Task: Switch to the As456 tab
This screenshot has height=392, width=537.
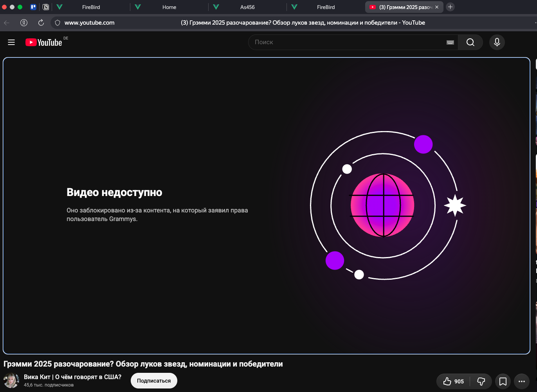Action: point(247,7)
